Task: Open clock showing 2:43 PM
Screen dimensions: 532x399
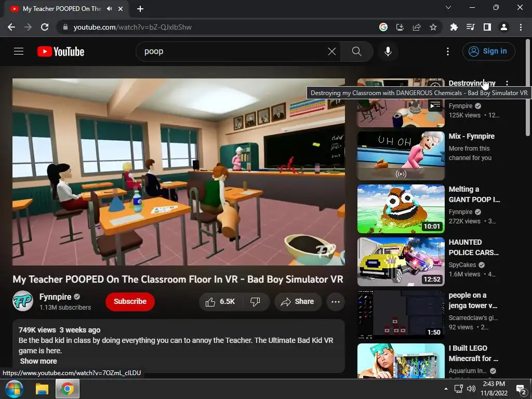Action: pyautogui.click(x=494, y=389)
